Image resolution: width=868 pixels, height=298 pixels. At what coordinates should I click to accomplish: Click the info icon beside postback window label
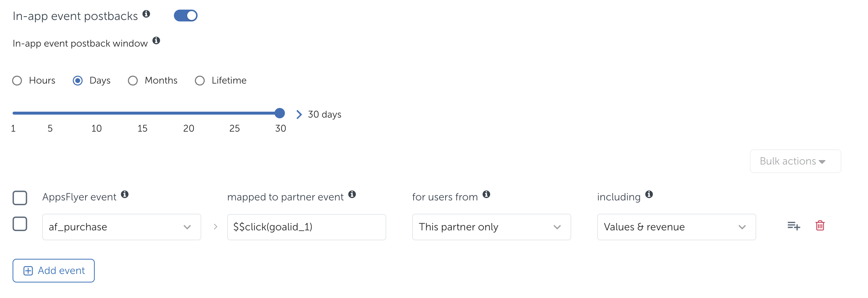(157, 41)
